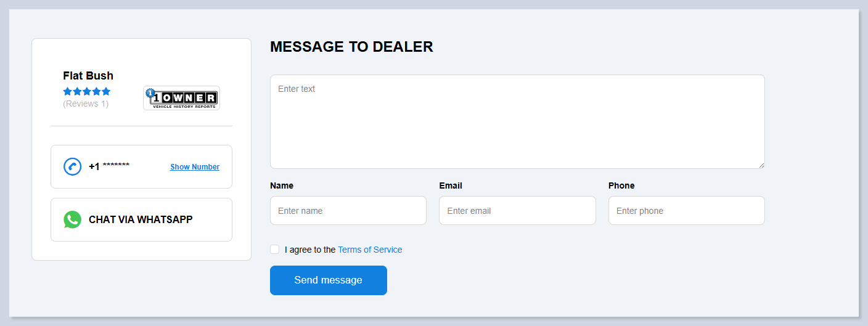Click the message box resize handle
This screenshot has height=326, width=868.
(x=761, y=165)
